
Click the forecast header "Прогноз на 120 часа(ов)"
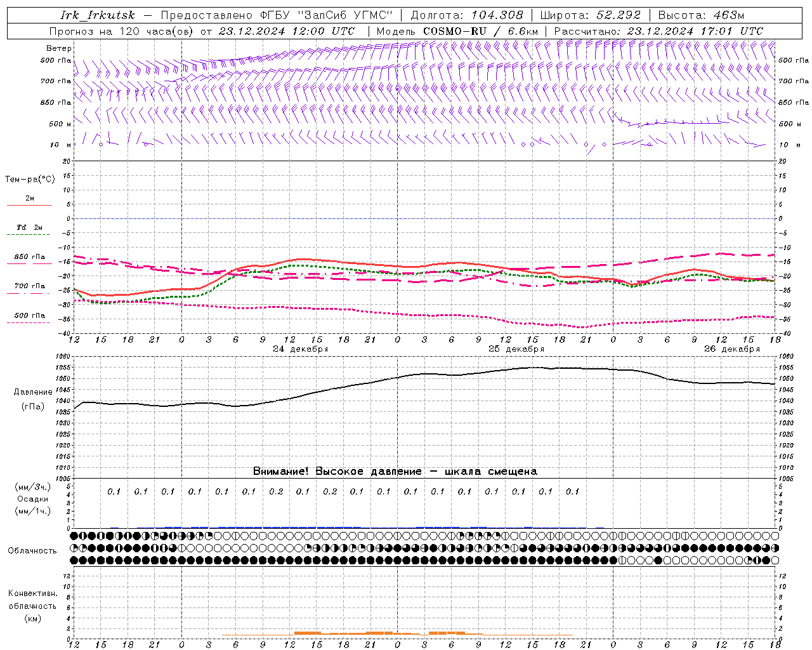click(x=121, y=31)
